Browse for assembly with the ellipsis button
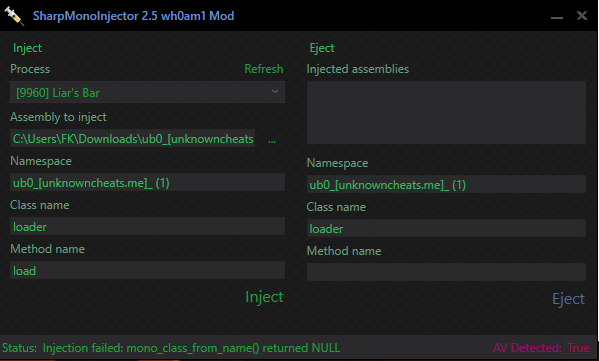The image size is (599, 361). point(272,139)
